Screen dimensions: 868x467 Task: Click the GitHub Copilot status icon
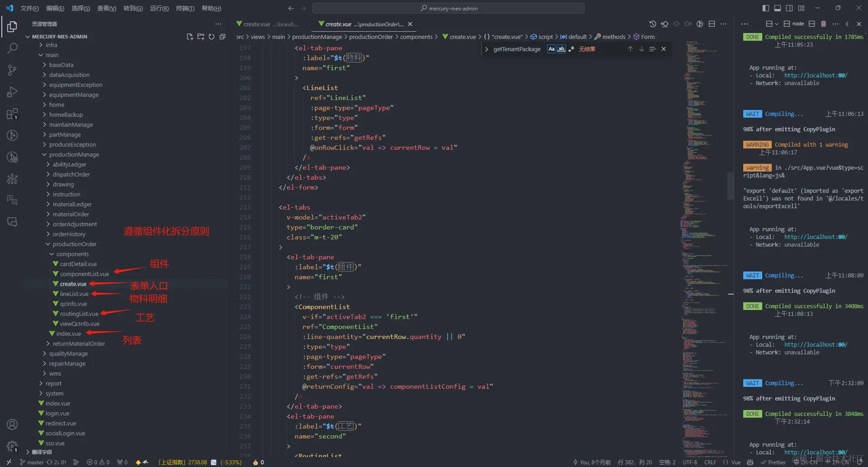click(x=750, y=462)
